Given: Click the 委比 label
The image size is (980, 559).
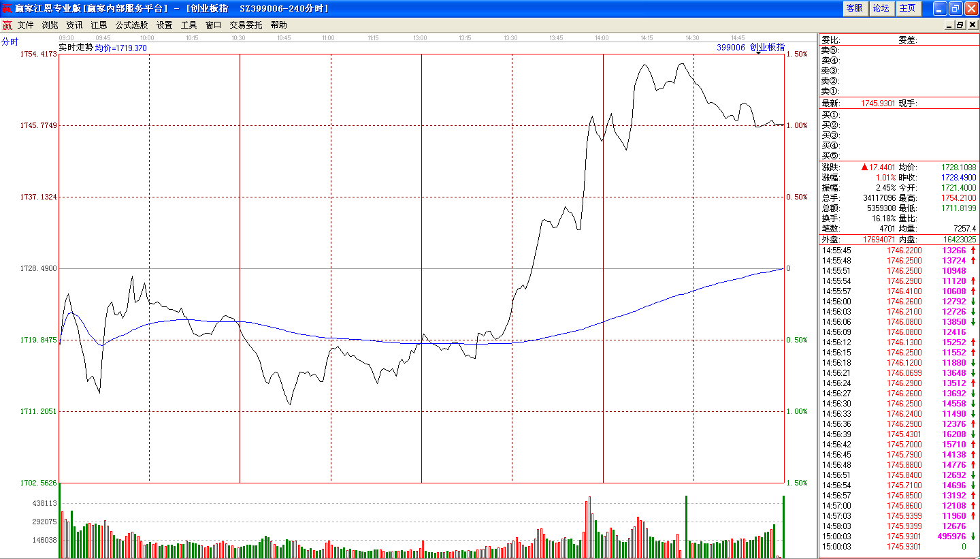Looking at the screenshot, I should pyautogui.click(x=832, y=40).
